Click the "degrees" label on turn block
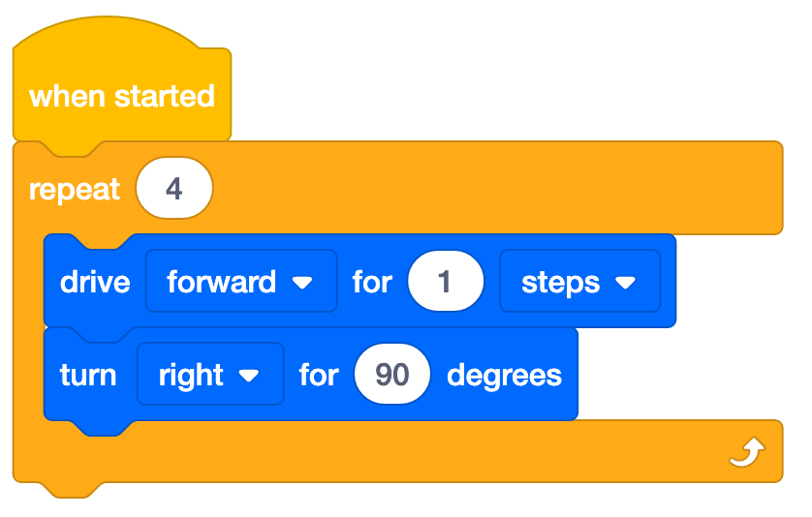Screen dimensions: 812x517 [504, 375]
